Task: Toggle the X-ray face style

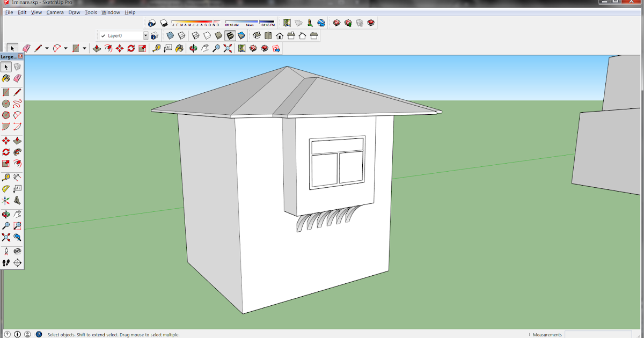Action: (x=170, y=36)
